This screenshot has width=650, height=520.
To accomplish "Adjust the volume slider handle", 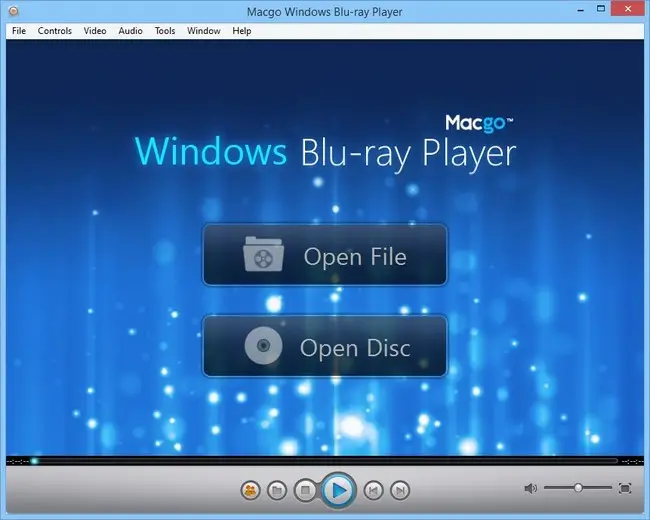I will [x=578, y=488].
